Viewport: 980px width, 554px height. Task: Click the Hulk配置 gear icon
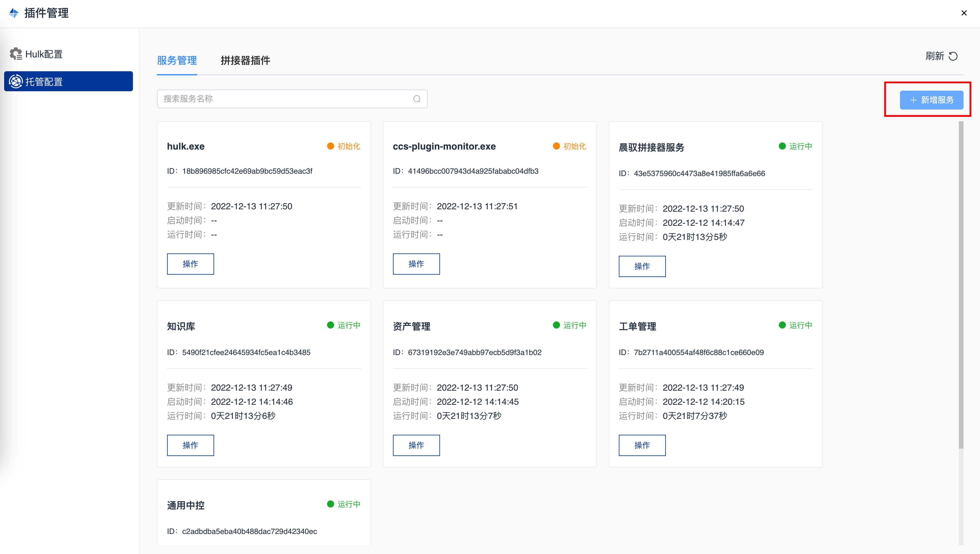coord(16,54)
